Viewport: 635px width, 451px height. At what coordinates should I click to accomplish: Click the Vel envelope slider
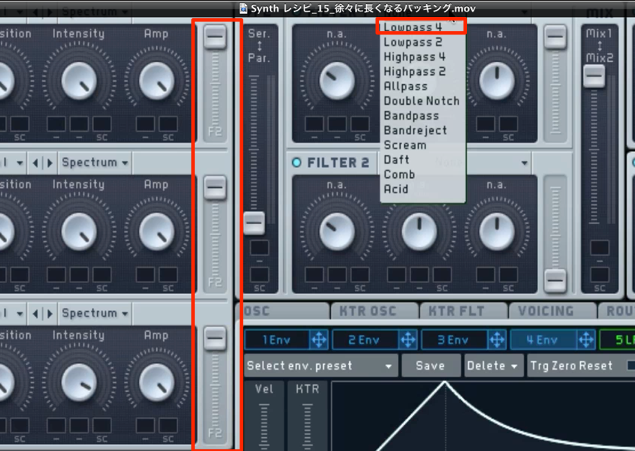coord(264,425)
